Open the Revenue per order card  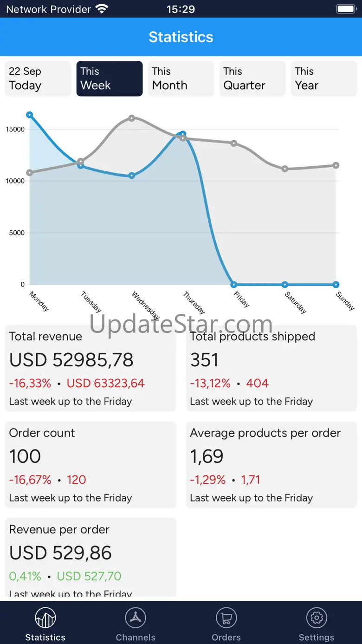pos(90,558)
